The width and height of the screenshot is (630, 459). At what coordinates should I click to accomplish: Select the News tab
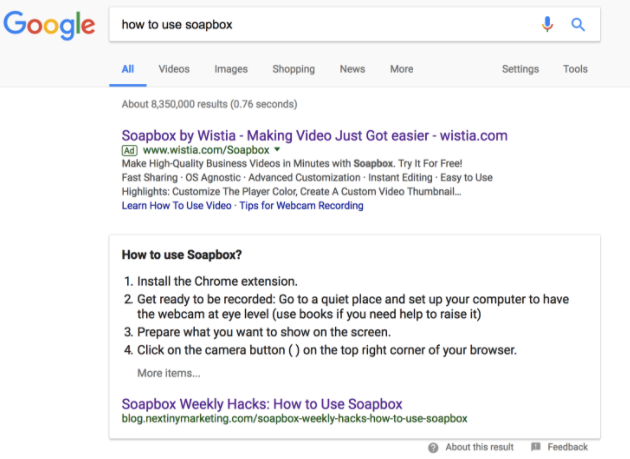tap(352, 69)
